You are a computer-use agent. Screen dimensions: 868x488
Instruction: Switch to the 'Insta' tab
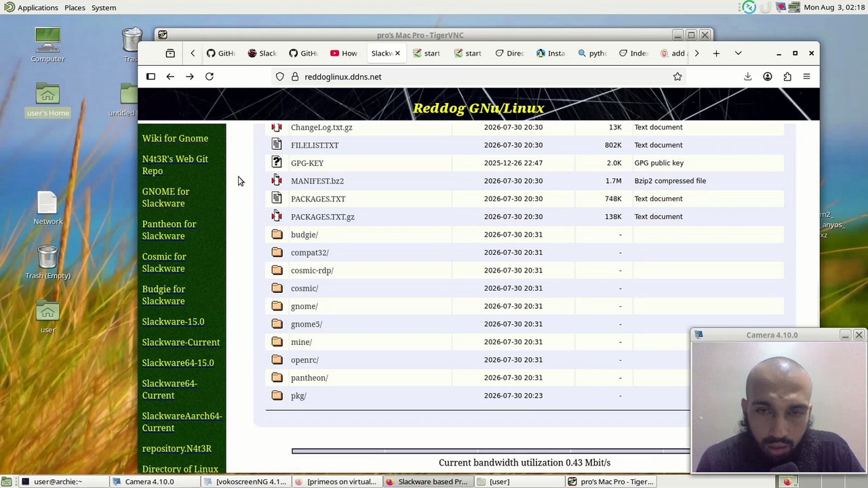(x=551, y=53)
